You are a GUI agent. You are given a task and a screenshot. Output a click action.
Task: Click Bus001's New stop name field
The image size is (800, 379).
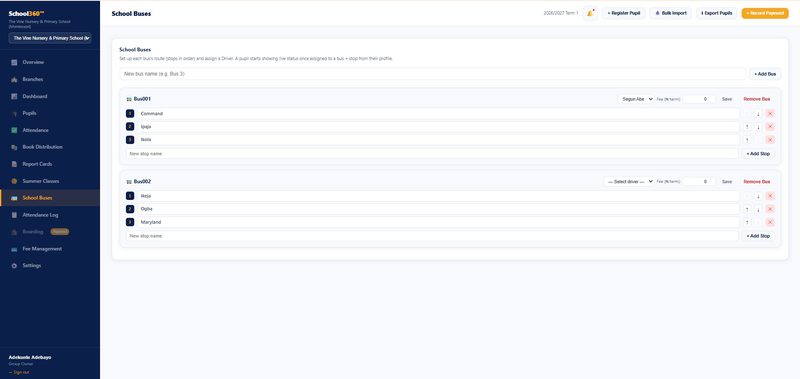[x=432, y=154]
